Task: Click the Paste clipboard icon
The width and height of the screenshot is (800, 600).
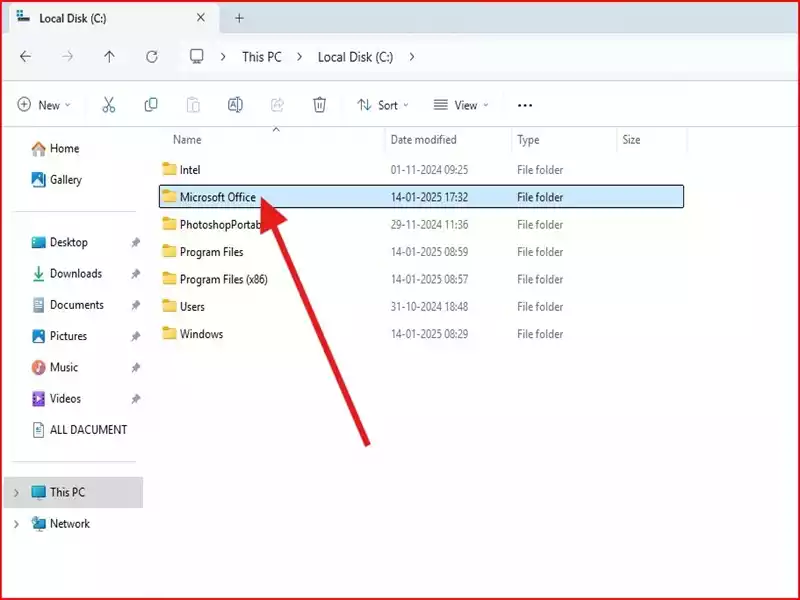Action: point(193,105)
